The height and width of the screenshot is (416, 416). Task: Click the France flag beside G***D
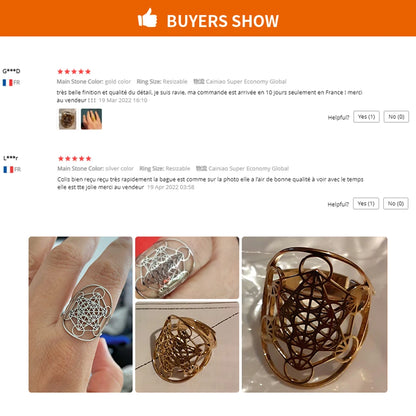click(7, 82)
